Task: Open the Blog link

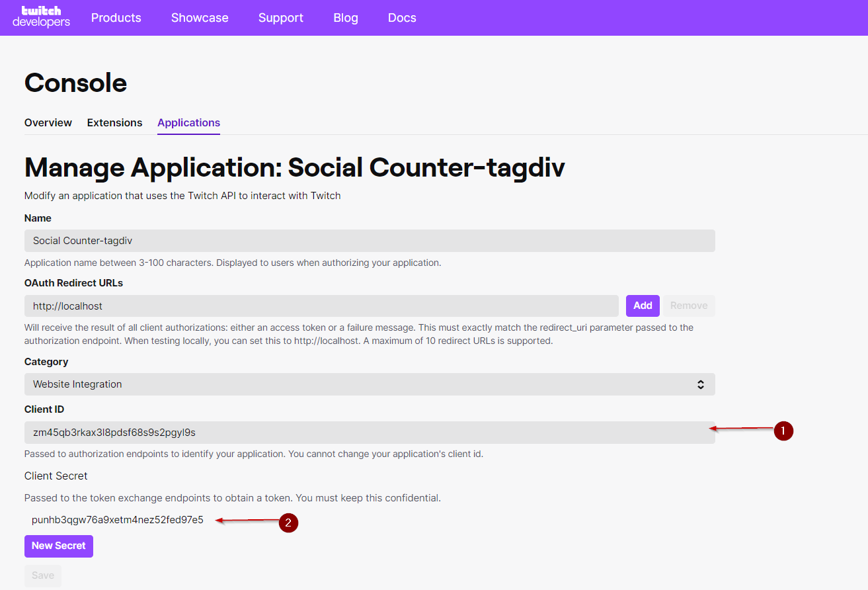Action: (346, 18)
